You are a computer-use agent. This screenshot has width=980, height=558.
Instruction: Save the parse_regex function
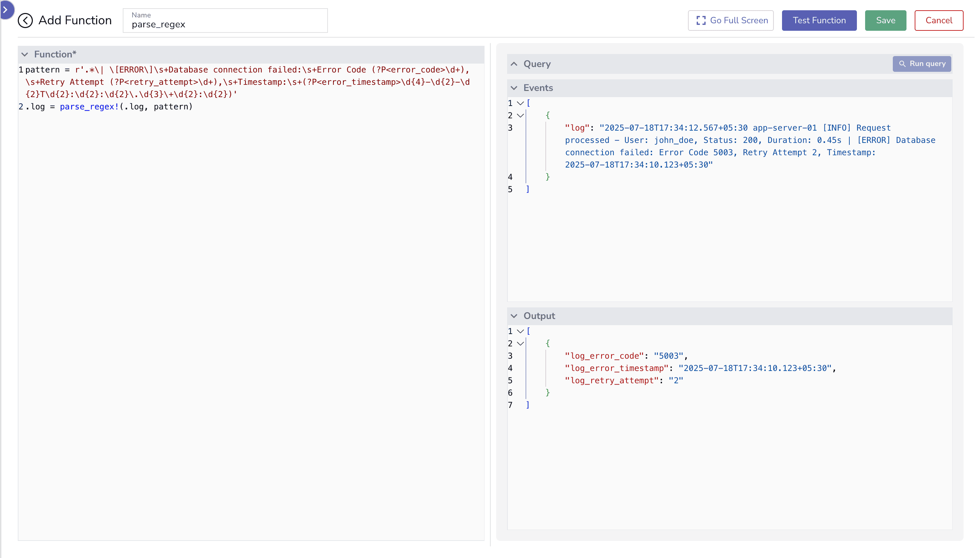[885, 20]
